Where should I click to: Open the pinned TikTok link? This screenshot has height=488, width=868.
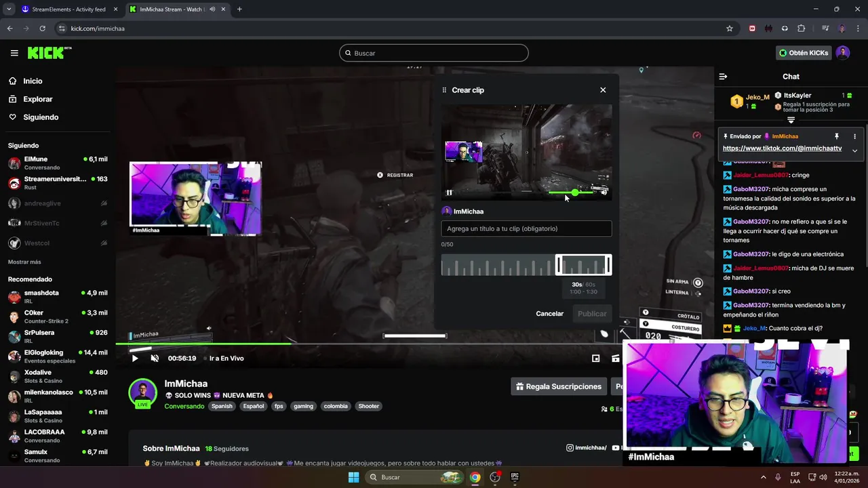782,148
